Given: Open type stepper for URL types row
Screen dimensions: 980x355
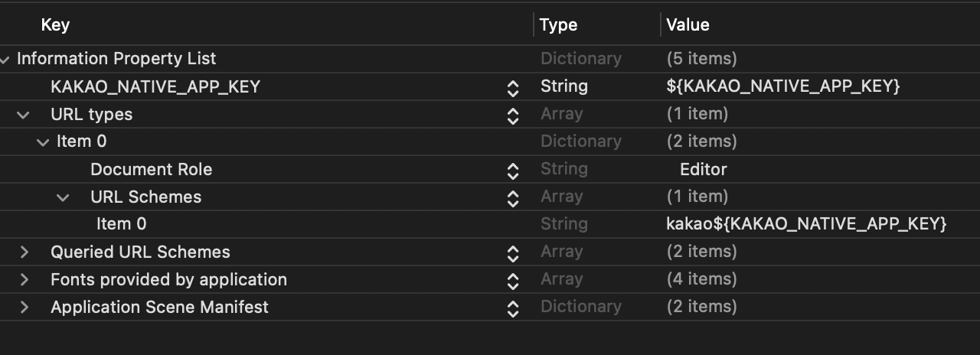Looking at the screenshot, I should (x=513, y=115).
